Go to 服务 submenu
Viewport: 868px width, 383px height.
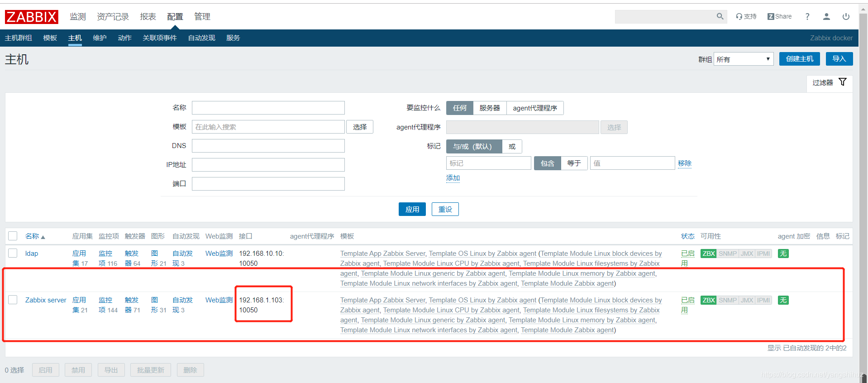pyautogui.click(x=233, y=38)
